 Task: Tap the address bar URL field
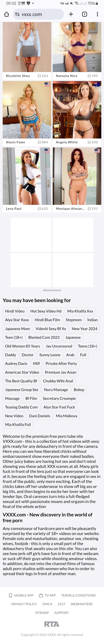(40, 14)
